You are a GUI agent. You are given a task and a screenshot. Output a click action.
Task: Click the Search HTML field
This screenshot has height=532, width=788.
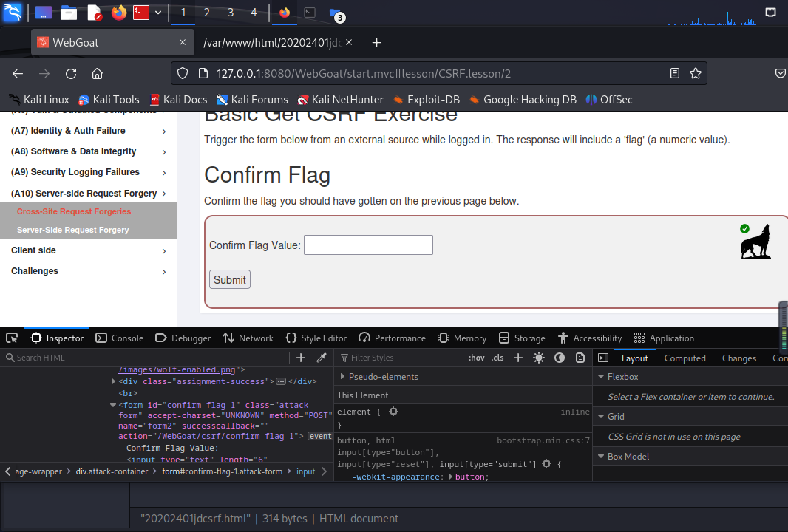146,358
